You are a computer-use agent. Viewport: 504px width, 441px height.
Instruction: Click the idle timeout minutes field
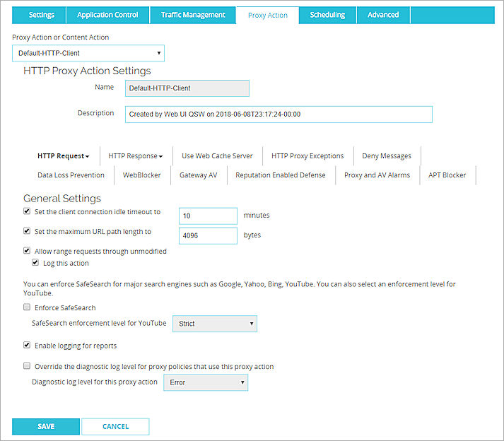point(208,216)
